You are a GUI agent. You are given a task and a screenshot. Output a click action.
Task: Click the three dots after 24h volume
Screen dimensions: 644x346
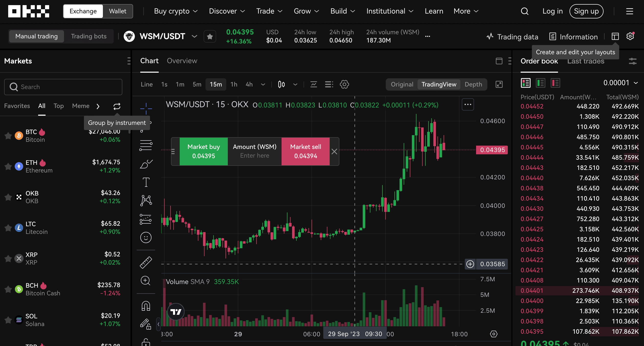pos(427,36)
